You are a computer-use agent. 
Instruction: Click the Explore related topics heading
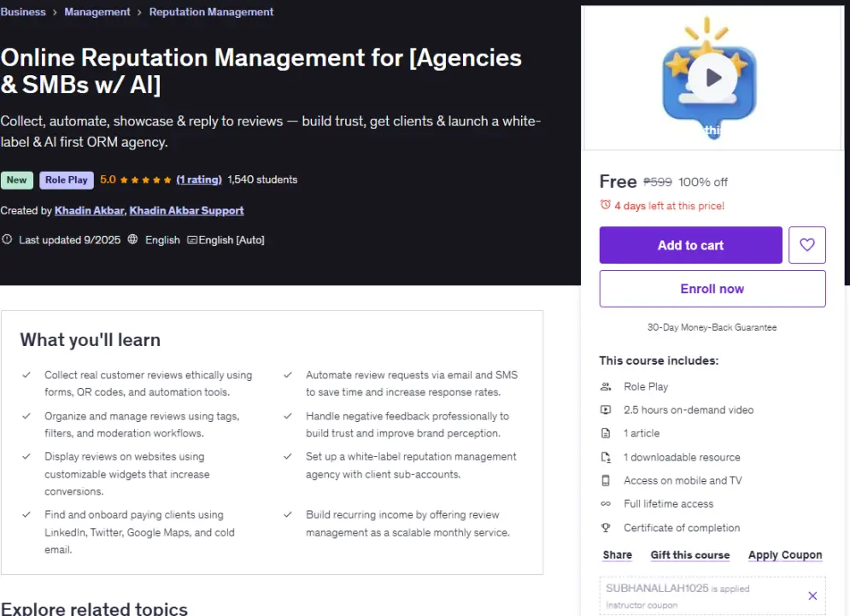tap(94, 608)
